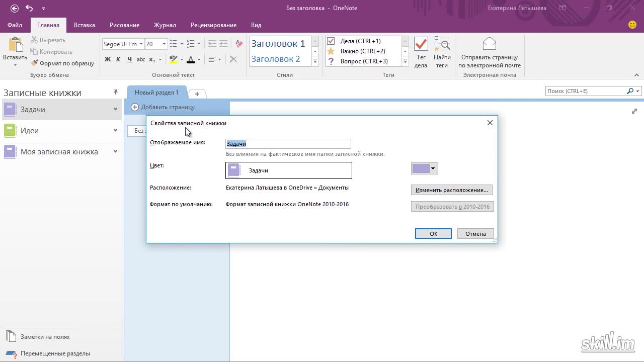Apply subscript formatting (x₂)

tap(152, 59)
